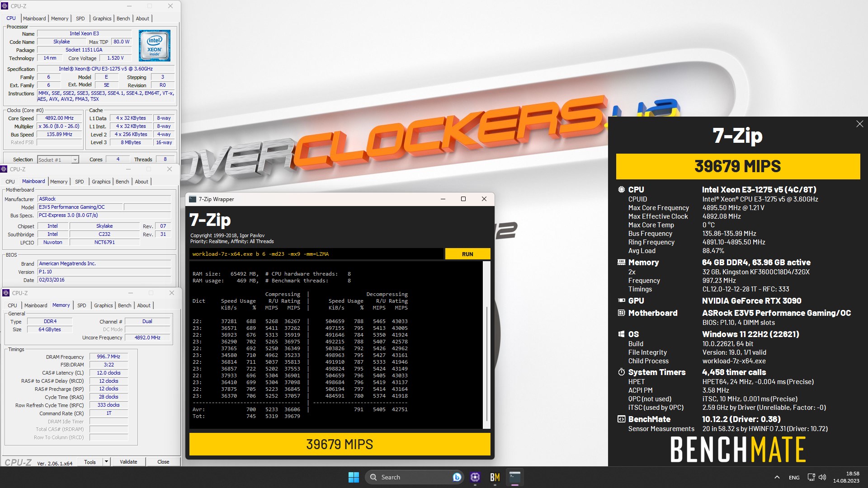
Task: Click the network icon in system tray
Action: (811, 477)
